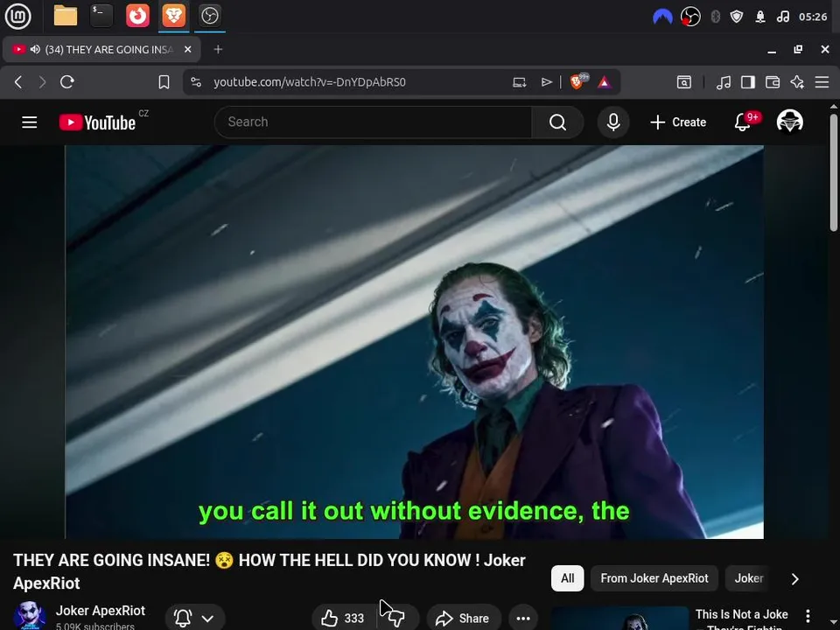This screenshot has height=630, width=840.
Task: Open Joker ApexRiot channel avatar
Action: (x=30, y=615)
